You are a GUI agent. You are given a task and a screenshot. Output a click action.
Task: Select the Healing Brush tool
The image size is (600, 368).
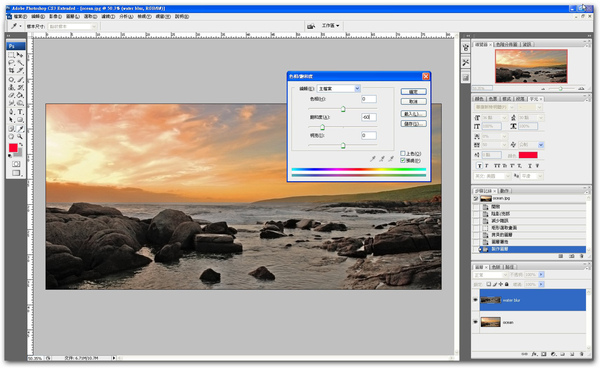(11, 79)
